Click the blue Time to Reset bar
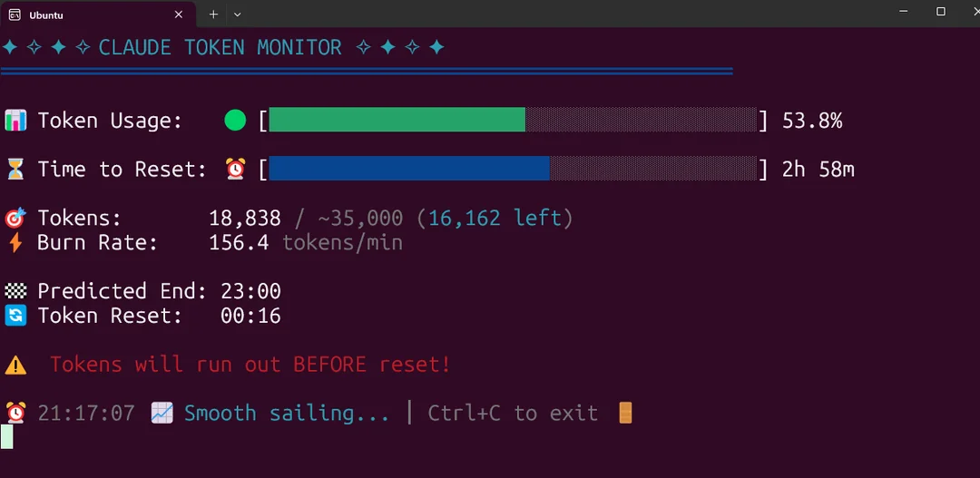Viewport: 980px width, 478px height. pyautogui.click(x=408, y=169)
